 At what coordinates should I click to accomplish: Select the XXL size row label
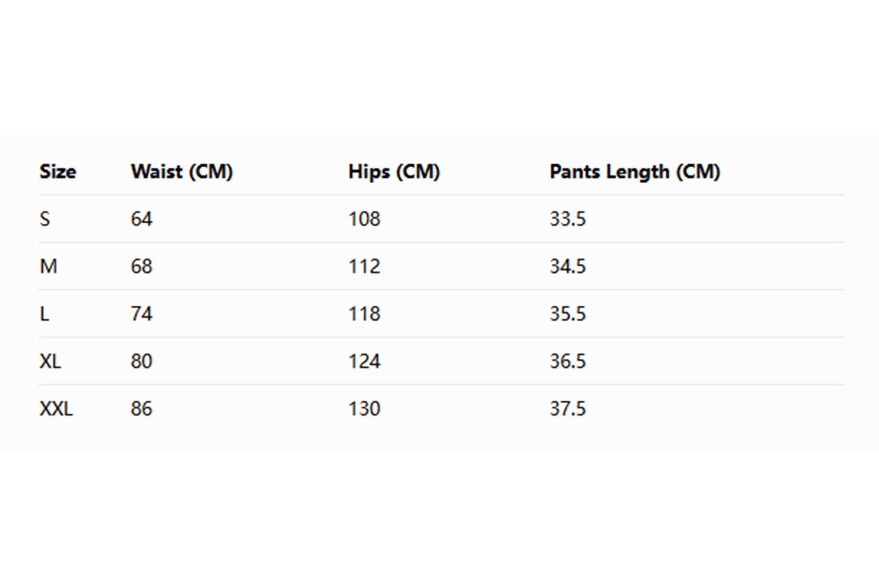[56, 409]
